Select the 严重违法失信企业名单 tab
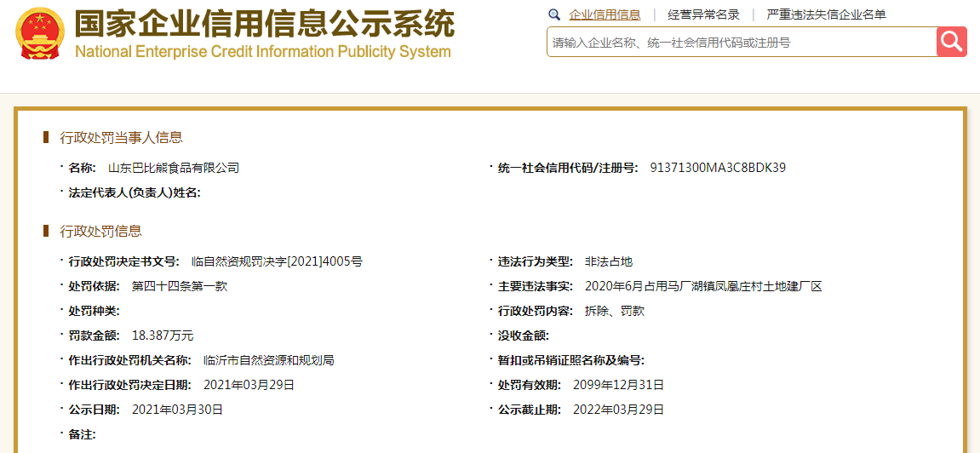The height and width of the screenshot is (453, 980). click(x=826, y=14)
